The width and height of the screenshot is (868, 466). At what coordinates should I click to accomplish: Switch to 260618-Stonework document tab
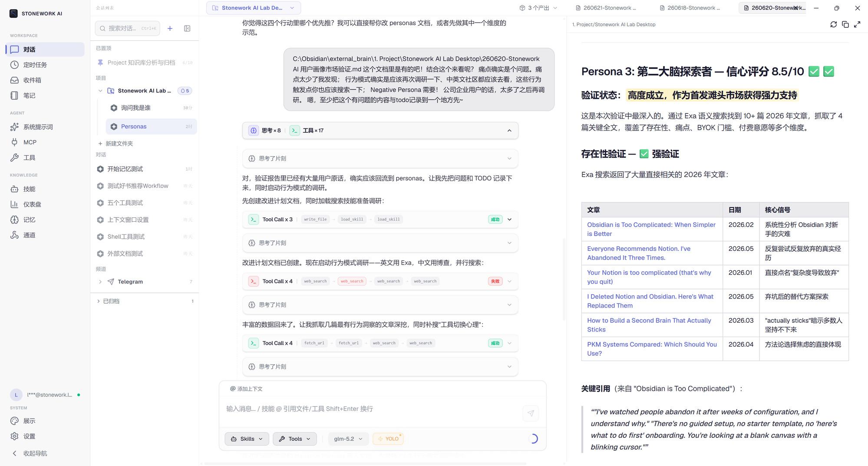(690, 8)
